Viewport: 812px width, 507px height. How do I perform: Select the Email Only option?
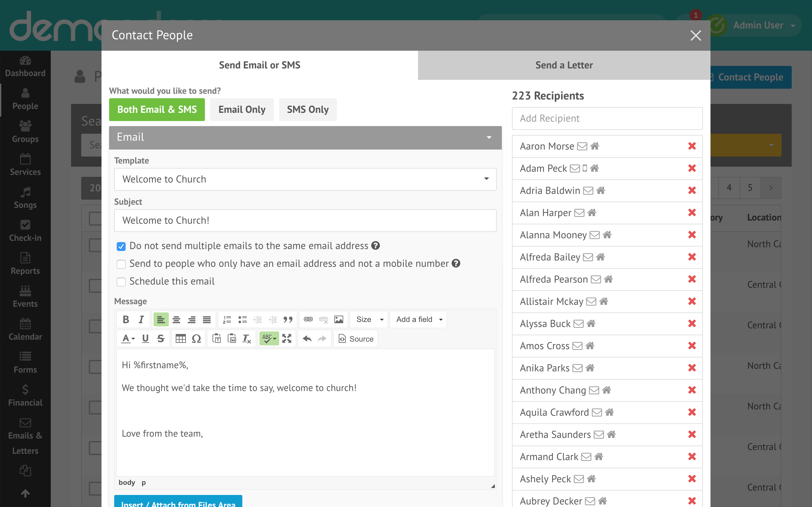click(242, 110)
